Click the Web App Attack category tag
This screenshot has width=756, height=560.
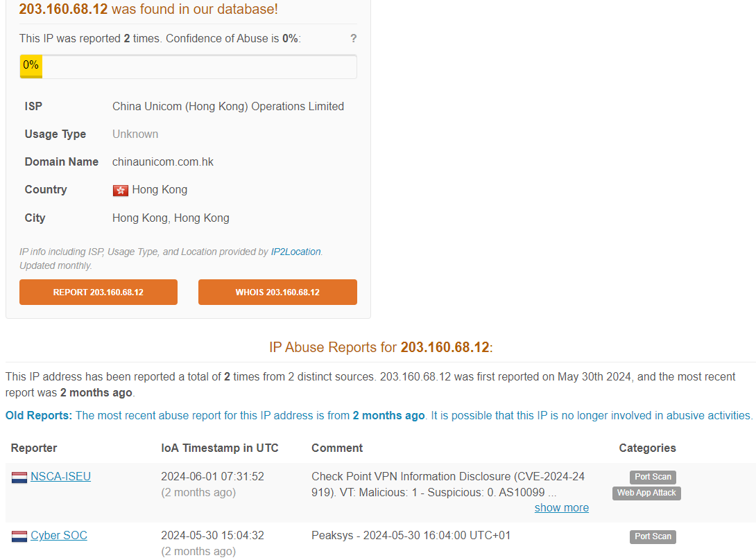pos(646,493)
